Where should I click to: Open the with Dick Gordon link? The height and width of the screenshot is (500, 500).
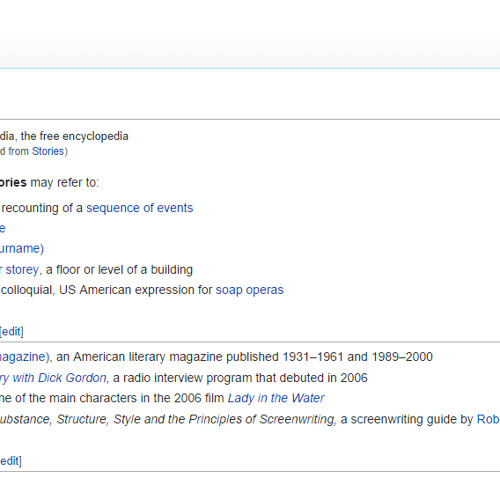coord(53,378)
